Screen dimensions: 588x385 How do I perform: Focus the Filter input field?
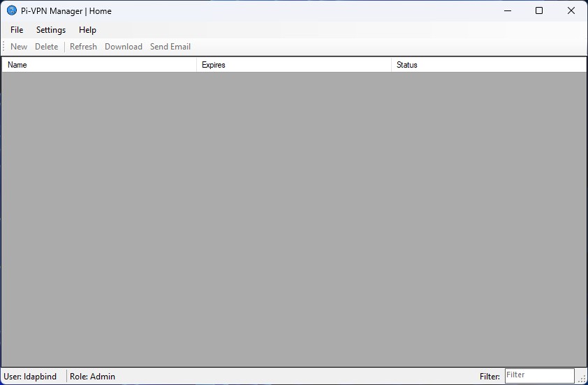pyautogui.click(x=539, y=376)
